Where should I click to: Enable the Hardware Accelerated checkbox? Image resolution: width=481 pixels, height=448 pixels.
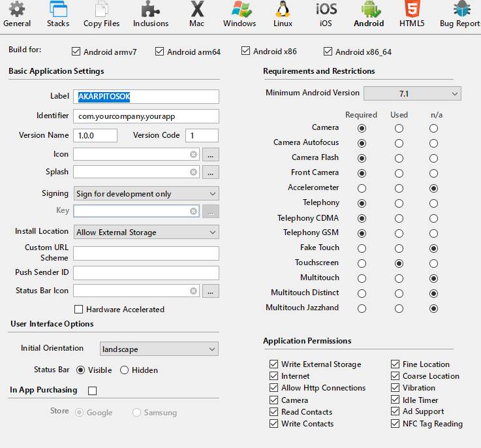click(x=79, y=310)
